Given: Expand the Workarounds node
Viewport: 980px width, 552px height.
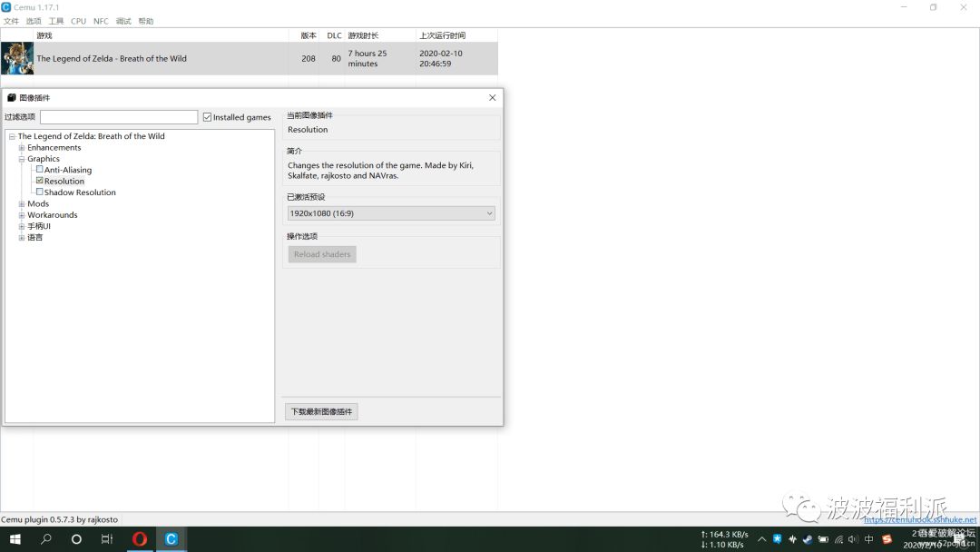Looking at the screenshot, I should point(21,215).
